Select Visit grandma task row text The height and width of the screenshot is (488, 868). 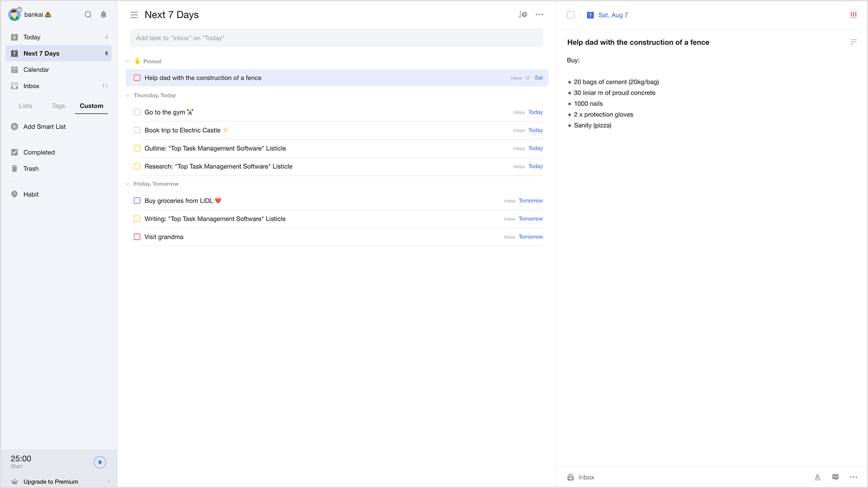[x=164, y=237]
